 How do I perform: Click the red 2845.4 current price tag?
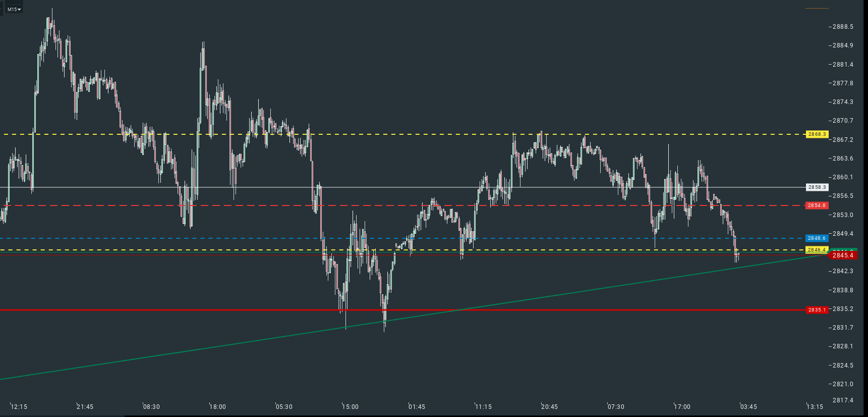click(842, 255)
